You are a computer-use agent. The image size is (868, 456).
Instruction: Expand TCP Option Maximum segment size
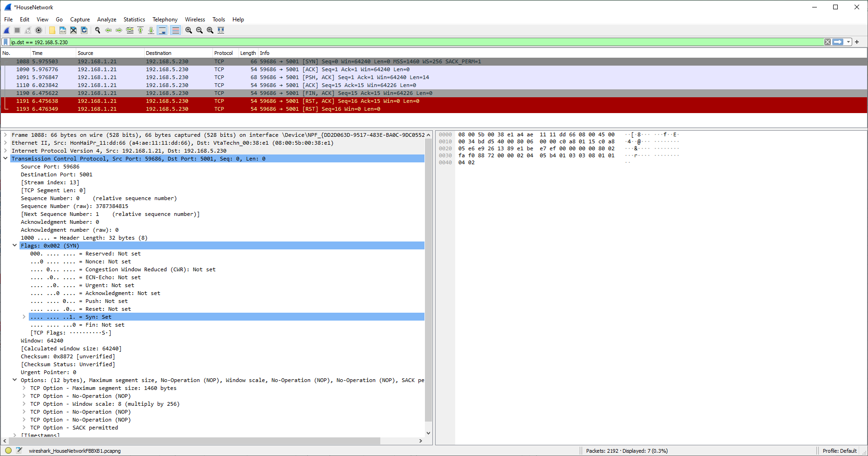[24, 388]
